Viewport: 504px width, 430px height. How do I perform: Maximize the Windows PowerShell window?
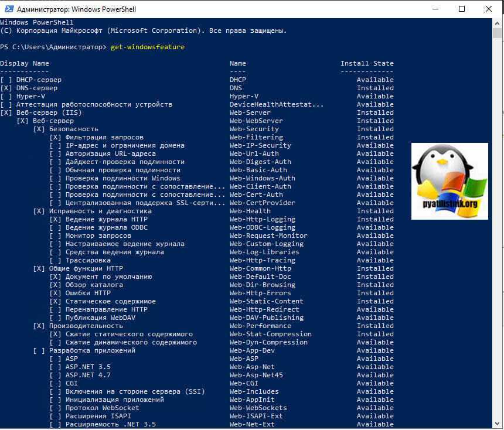[x=462, y=9]
